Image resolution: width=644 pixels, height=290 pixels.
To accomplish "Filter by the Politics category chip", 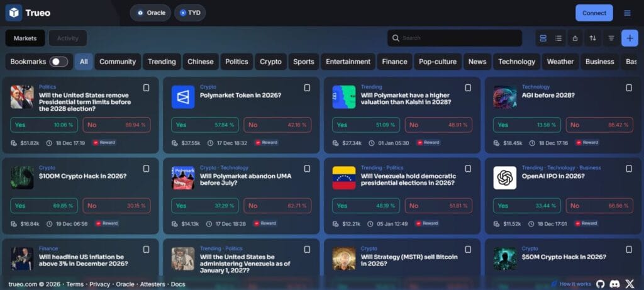I will (236, 62).
